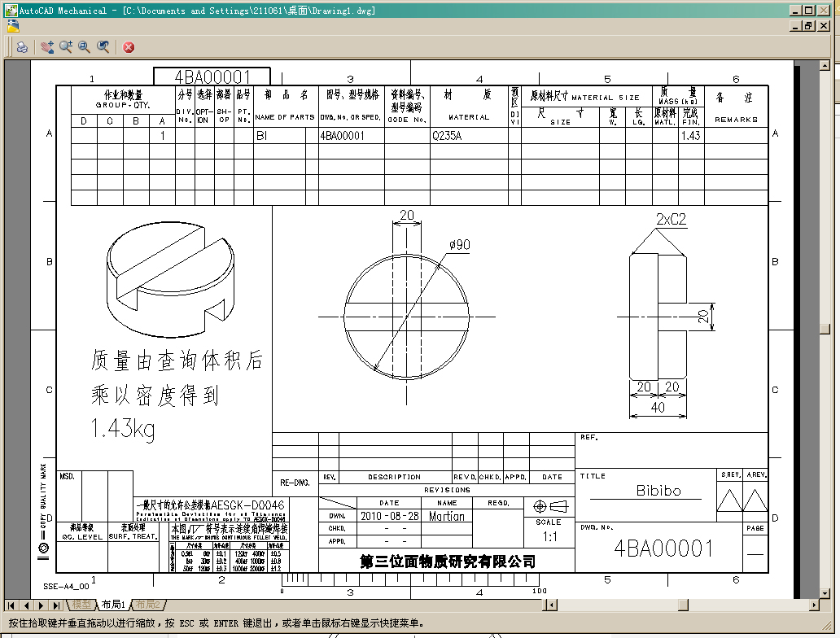Click the 20 slot dimension above the circle

(x=407, y=216)
